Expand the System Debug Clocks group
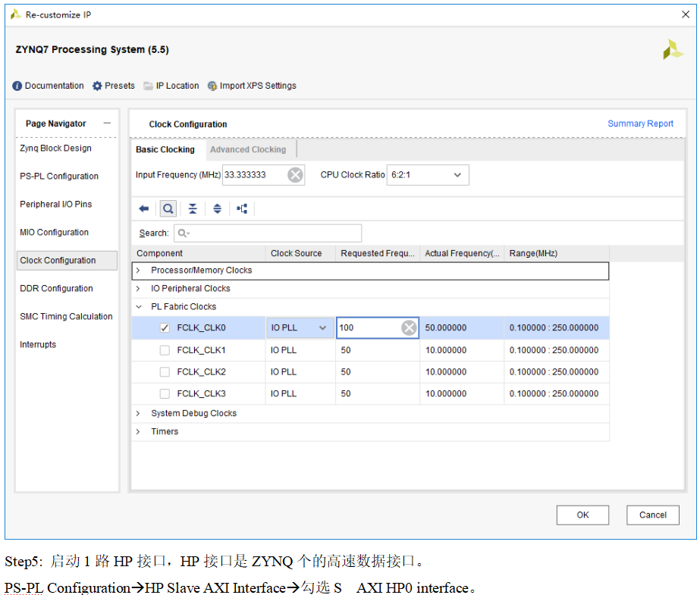The image size is (700, 595). (138, 413)
